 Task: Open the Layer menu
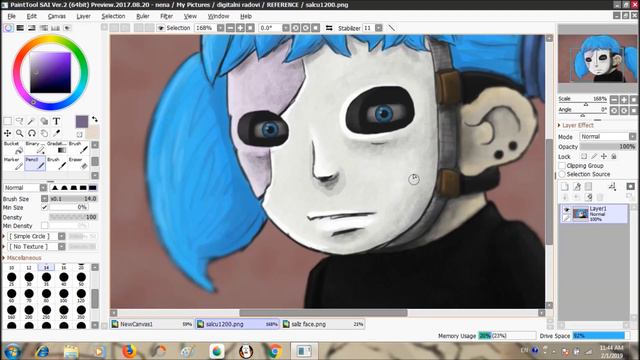point(83,16)
